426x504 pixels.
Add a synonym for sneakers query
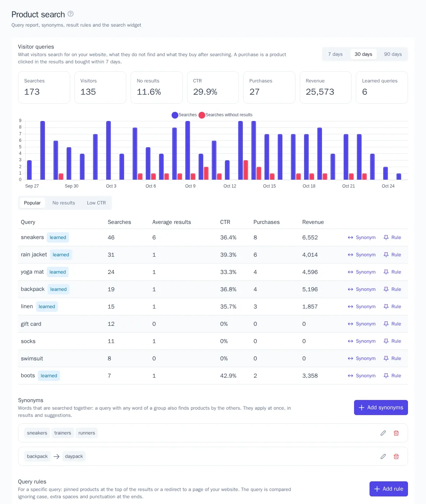(x=362, y=238)
